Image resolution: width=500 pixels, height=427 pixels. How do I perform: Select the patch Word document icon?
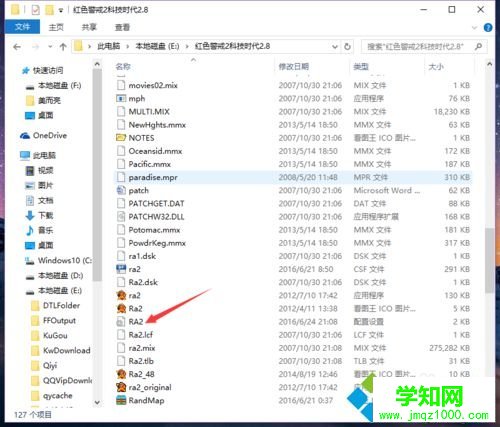(x=121, y=190)
